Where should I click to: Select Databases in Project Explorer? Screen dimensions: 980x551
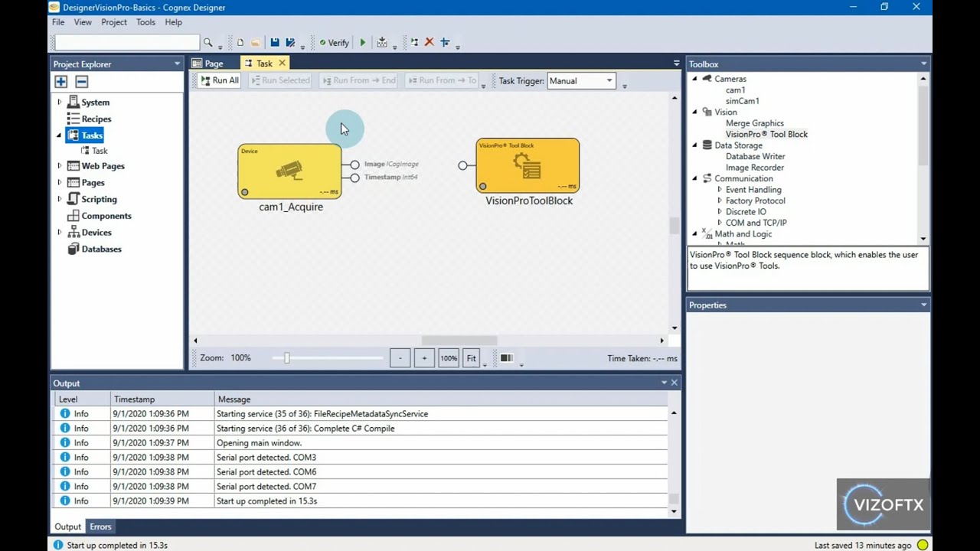click(x=101, y=249)
